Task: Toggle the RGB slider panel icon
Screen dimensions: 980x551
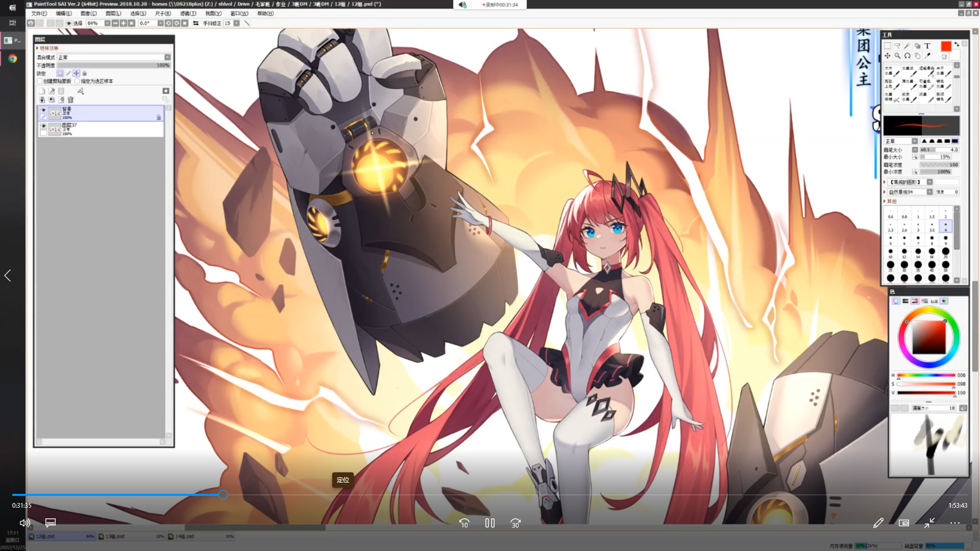Action: 905,301
